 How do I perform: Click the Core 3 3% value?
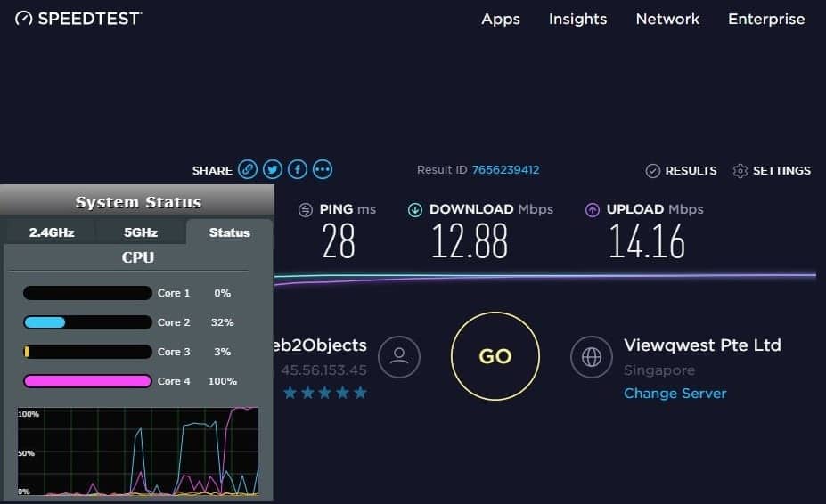tap(222, 352)
